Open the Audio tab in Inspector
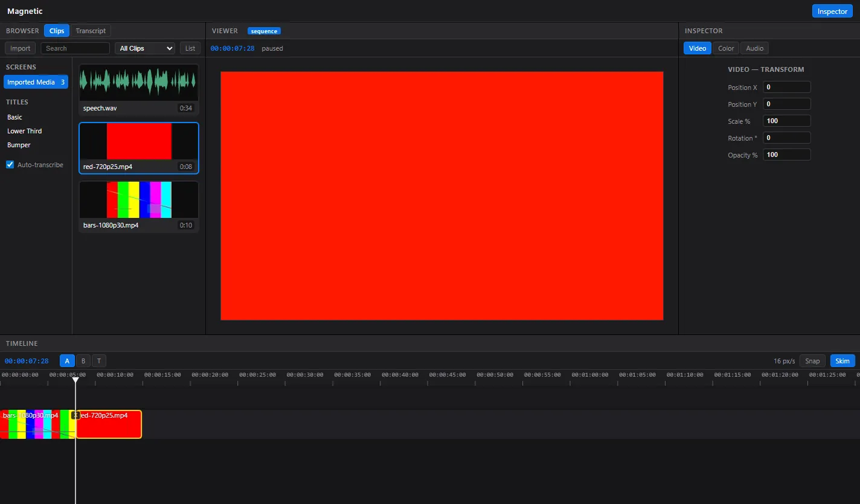The height and width of the screenshot is (504, 860). [754, 48]
